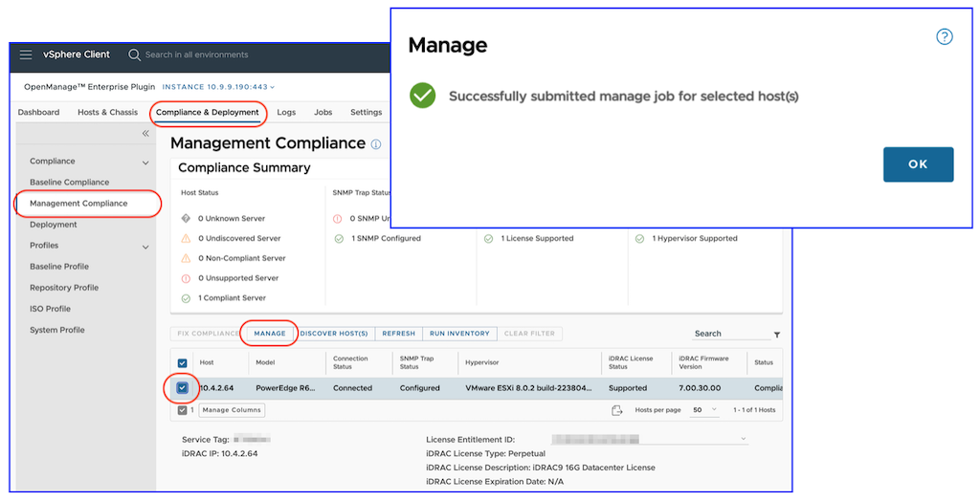Click the iDRAC Firmware Version column header
The image size is (980, 501).
pos(703,363)
